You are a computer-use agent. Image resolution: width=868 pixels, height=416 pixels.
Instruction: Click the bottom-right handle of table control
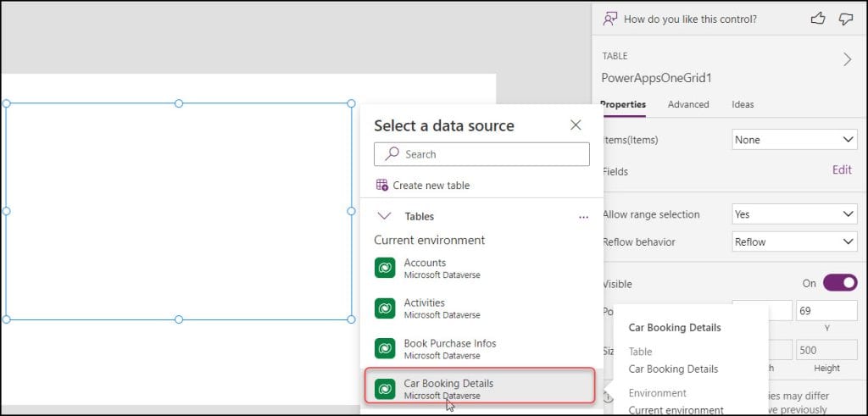click(x=351, y=319)
